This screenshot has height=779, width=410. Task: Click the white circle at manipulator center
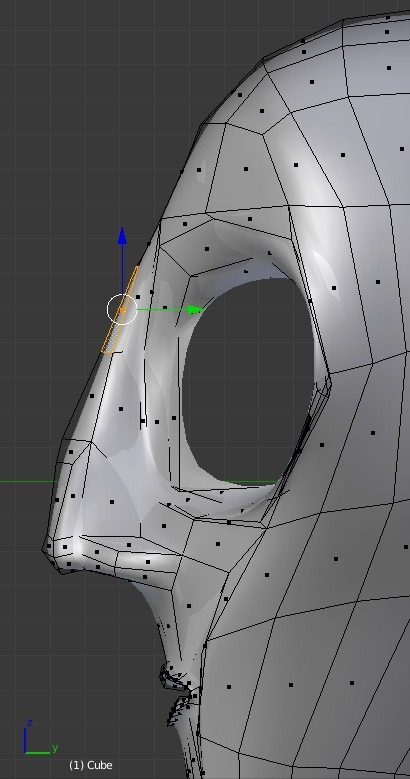[122, 309]
